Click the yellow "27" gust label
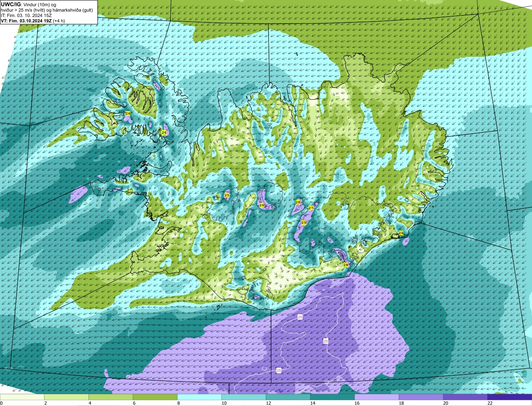The height and width of the screenshot is (406, 532). tap(311, 208)
